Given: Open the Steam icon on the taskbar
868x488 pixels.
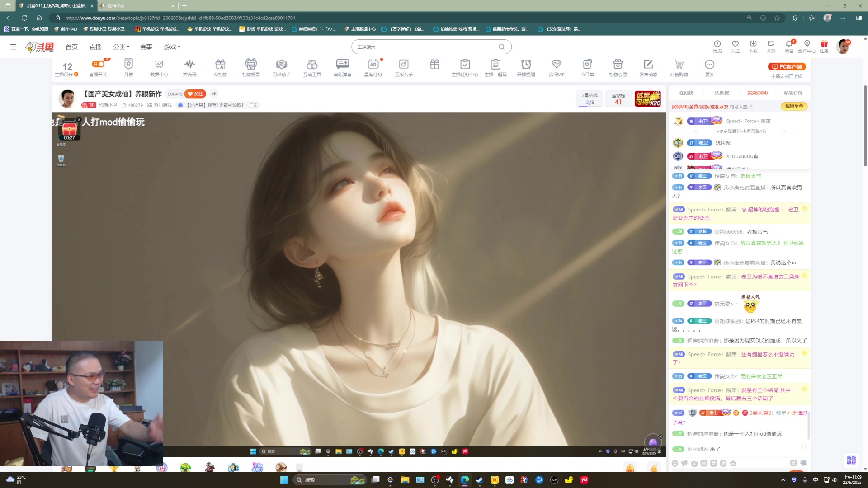Looking at the screenshot, I should (480, 480).
